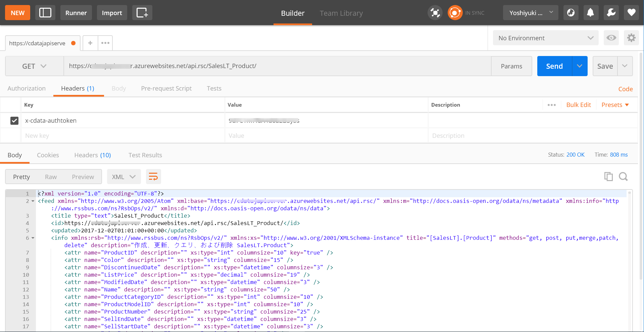
Task: Show environment quick look with eye icon
Action: tap(611, 38)
